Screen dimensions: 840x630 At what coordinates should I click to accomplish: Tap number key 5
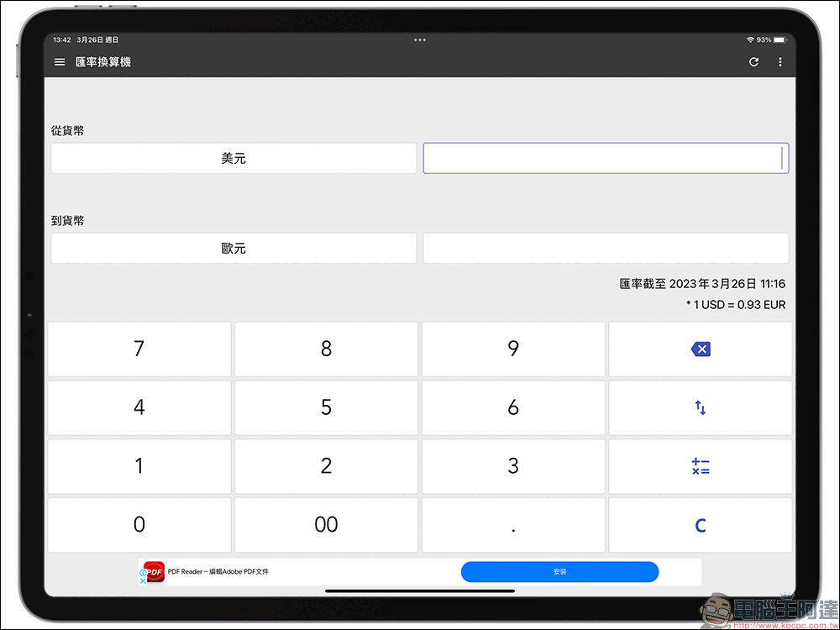click(x=326, y=407)
